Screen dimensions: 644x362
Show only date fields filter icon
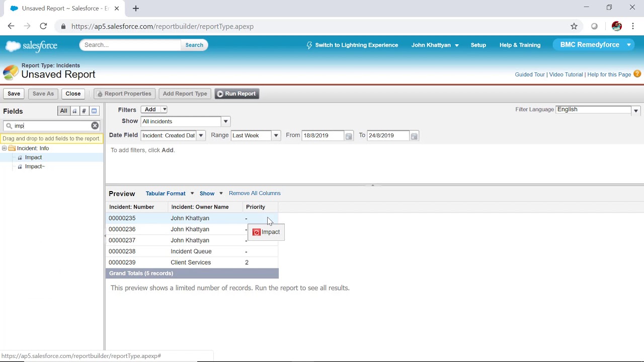pyautogui.click(x=94, y=111)
